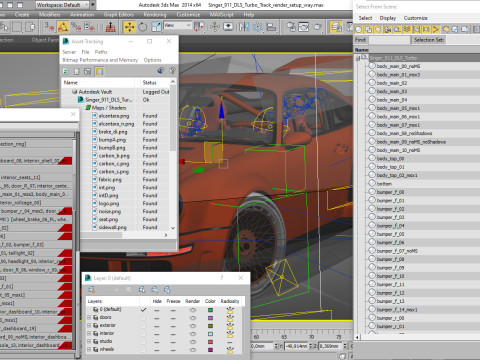Click the Mirror tool icon
This screenshot has width=480, height=360.
pyautogui.click(x=244, y=27)
